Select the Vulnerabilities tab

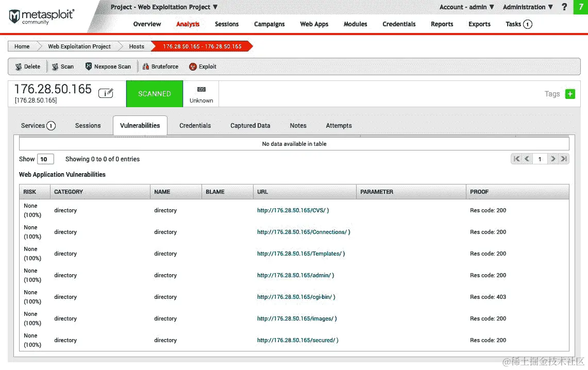pos(140,126)
